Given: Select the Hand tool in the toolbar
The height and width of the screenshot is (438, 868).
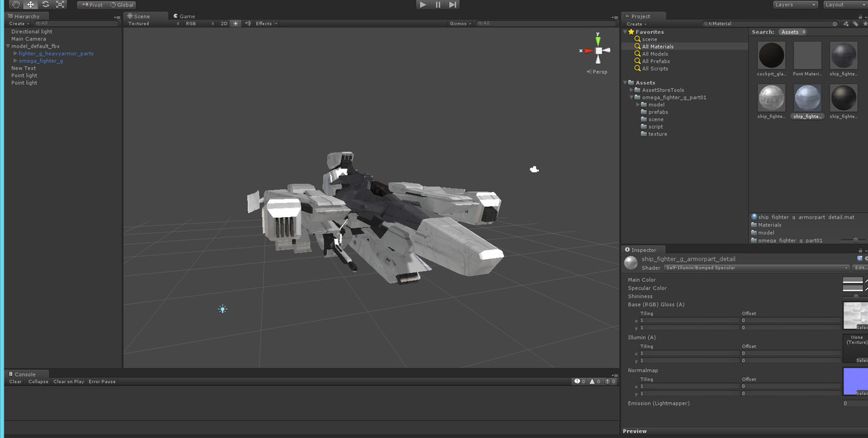Looking at the screenshot, I should 14,4.
